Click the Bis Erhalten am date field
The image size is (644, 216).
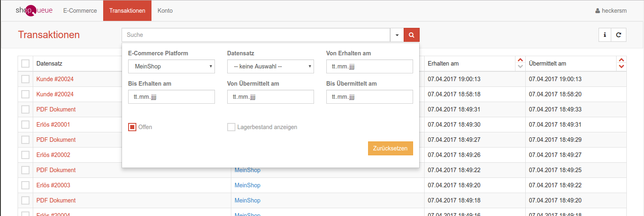point(172,97)
